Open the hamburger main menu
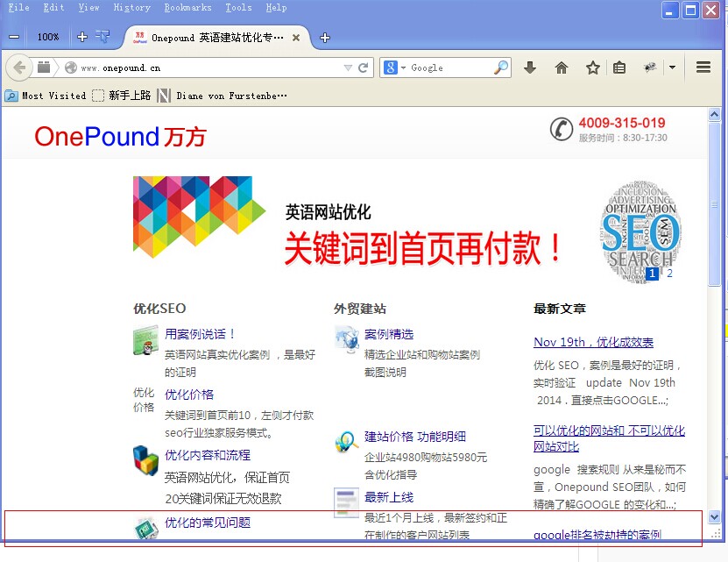This screenshot has height=562, width=728. click(703, 68)
